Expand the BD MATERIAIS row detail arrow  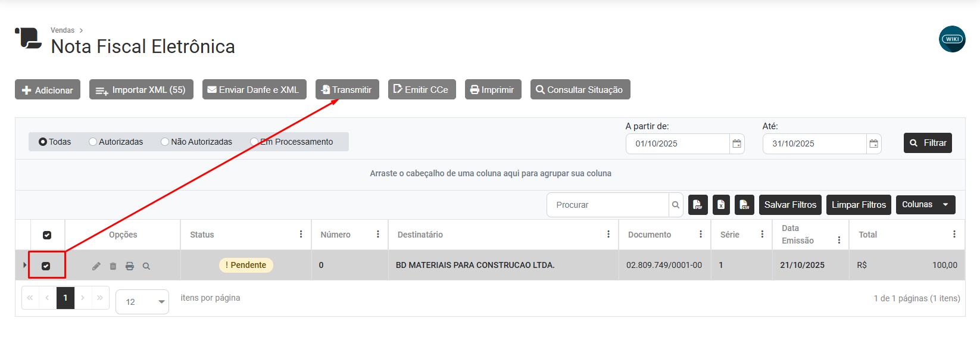point(24,265)
